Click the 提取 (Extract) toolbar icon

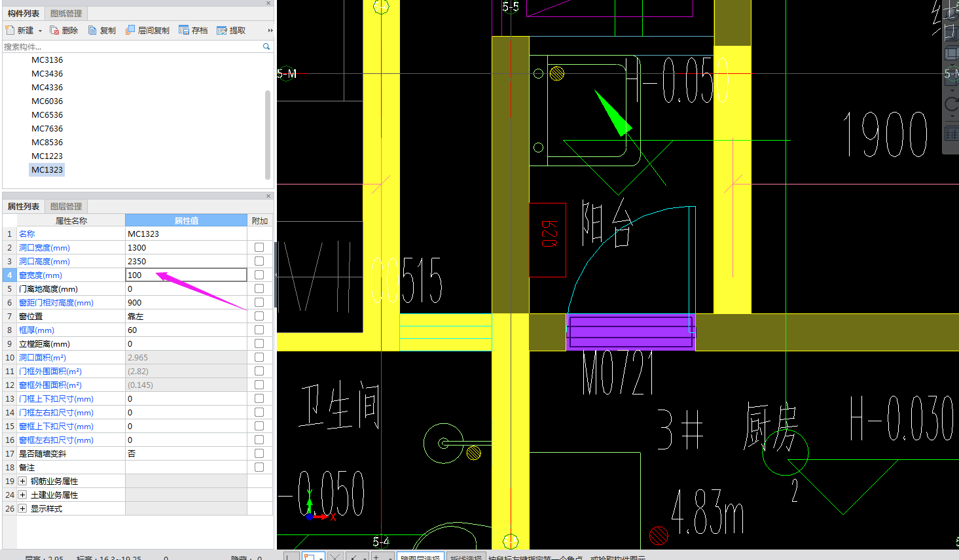pos(222,30)
